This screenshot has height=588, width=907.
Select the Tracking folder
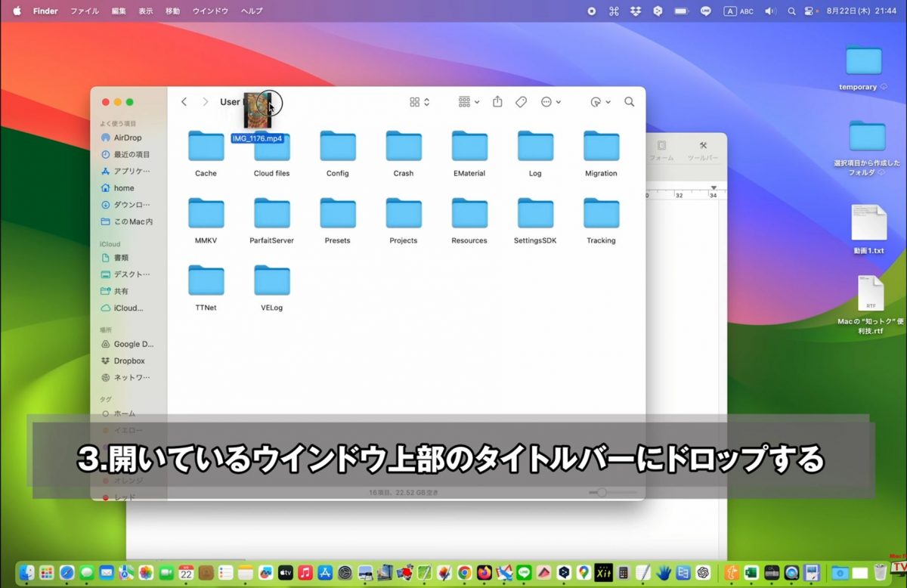pyautogui.click(x=601, y=221)
